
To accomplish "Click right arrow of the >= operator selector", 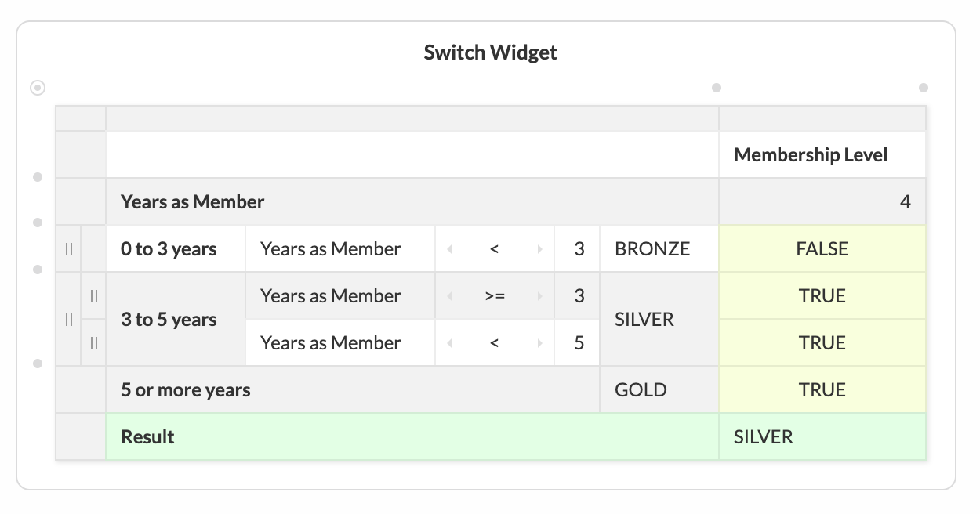I will pos(539,296).
